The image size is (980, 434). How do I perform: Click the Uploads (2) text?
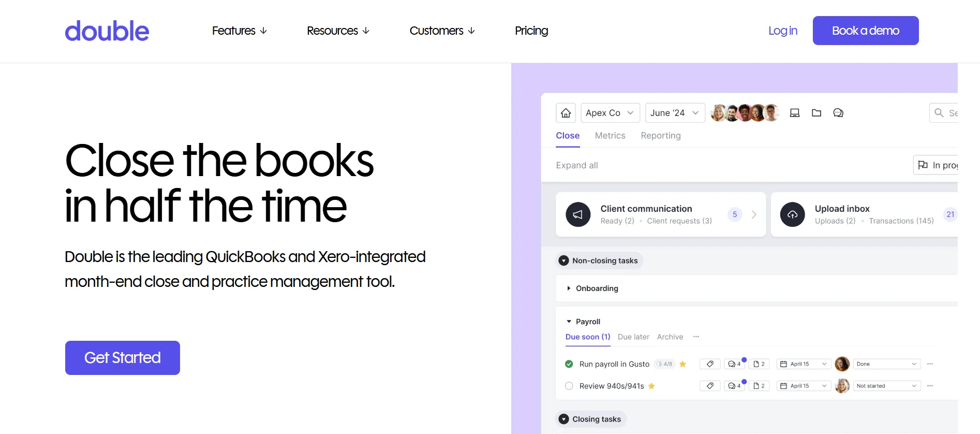pyautogui.click(x=835, y=221)
